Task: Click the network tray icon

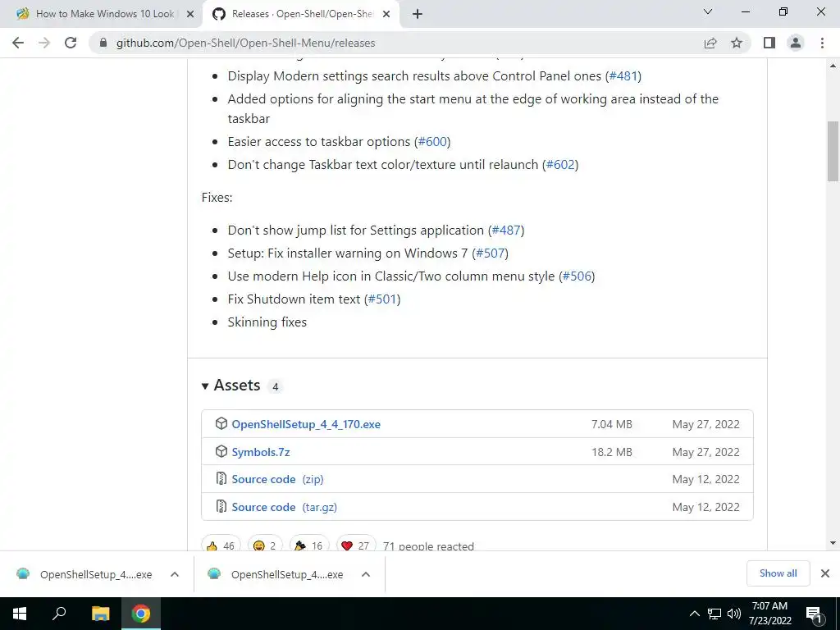Action: pyautogui.click(x=714, y=614)
